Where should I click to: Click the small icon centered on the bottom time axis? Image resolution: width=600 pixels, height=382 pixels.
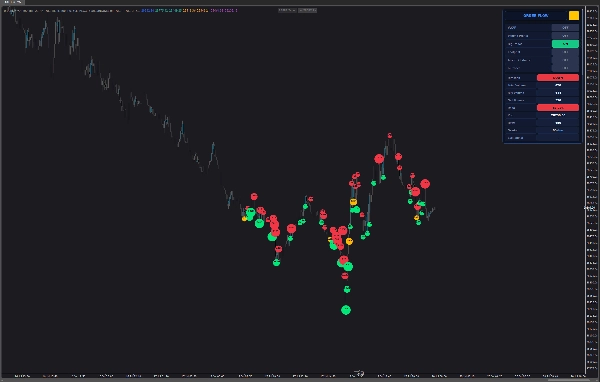(359, 373)
